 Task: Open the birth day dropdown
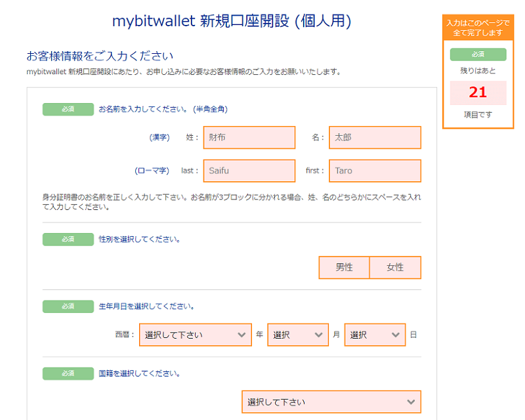click(x=375, y=335)
